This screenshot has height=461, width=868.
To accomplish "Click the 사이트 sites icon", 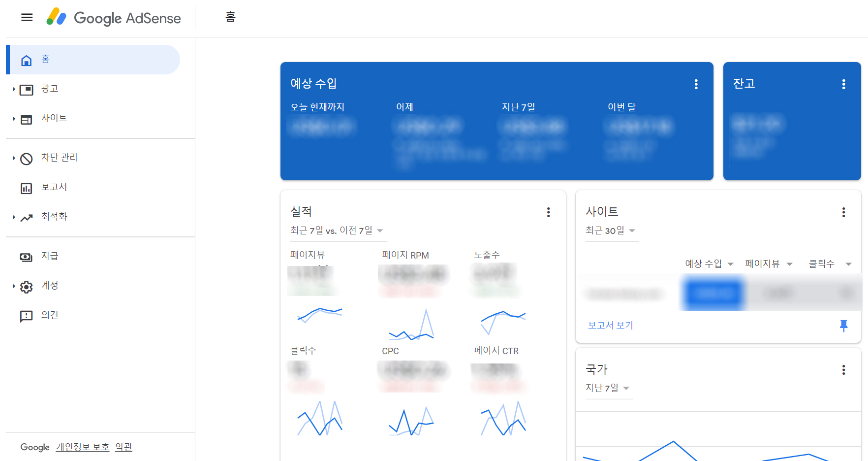I will pyautogui.click(x=27, y=119).
